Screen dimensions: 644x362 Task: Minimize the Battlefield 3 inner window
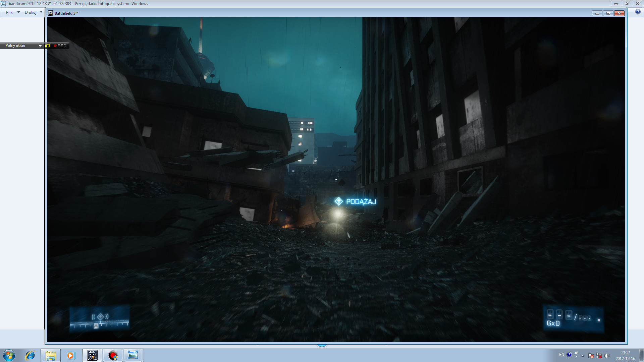coord(597,13)
